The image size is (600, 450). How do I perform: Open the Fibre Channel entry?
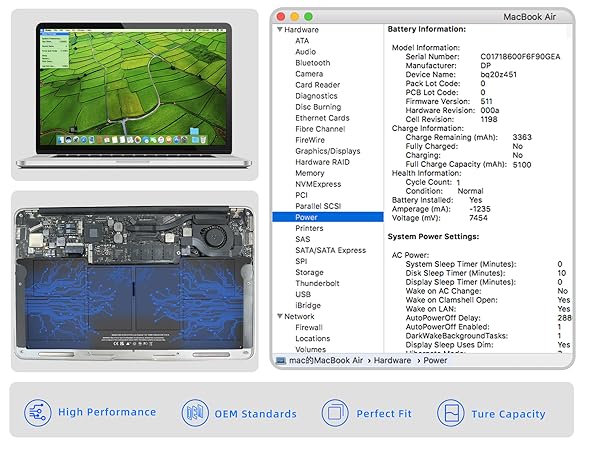click(x=320, y=129)
